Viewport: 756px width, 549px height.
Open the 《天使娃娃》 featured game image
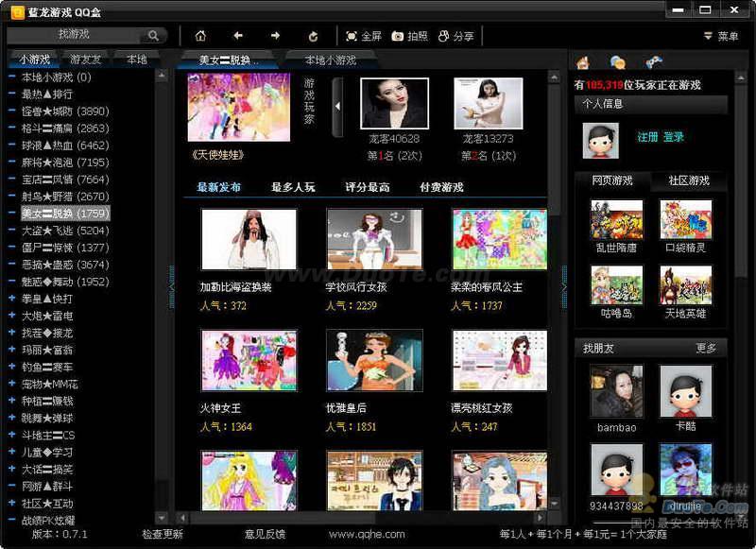[x=239, y=107]
